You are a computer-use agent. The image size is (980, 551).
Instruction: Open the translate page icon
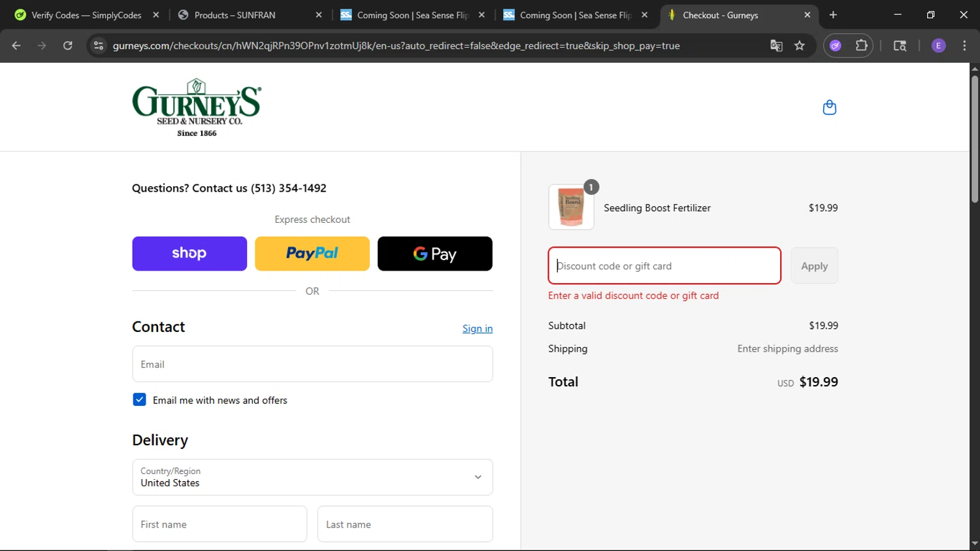776,46
